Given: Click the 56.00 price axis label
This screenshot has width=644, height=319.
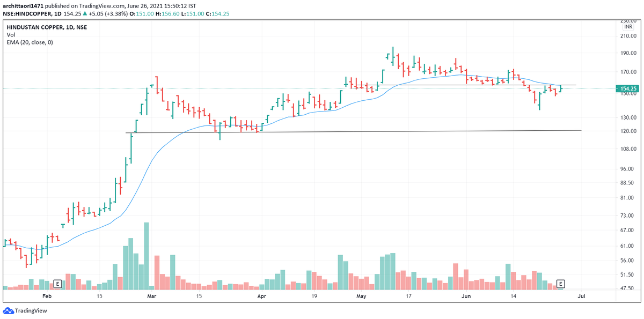Looking at the screenshot, I should pyautogui.click(x=627, y=261).
